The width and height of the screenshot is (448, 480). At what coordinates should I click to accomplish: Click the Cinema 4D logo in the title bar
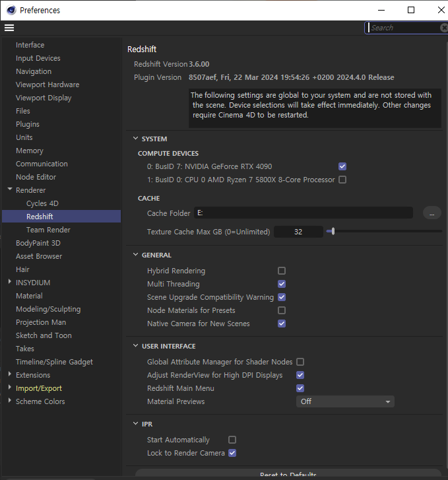point(11,10)
